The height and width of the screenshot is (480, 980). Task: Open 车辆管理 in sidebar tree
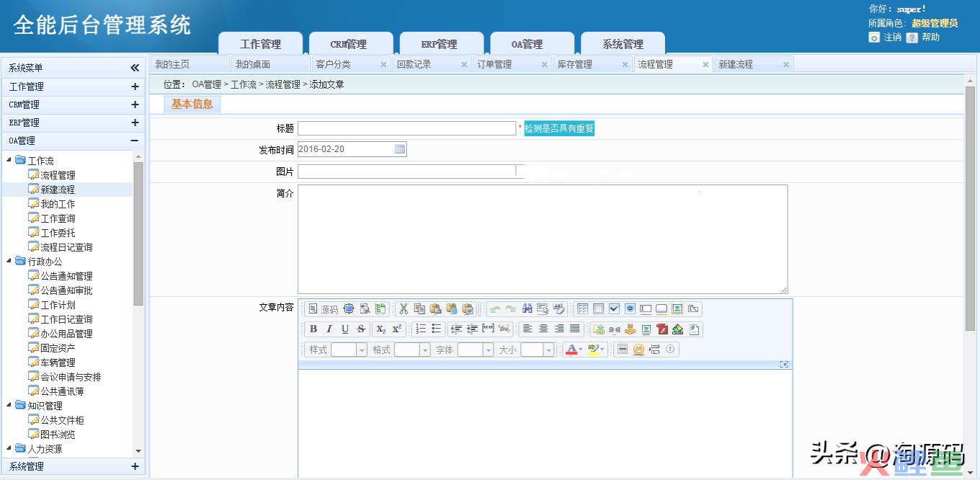click(58, 363)
